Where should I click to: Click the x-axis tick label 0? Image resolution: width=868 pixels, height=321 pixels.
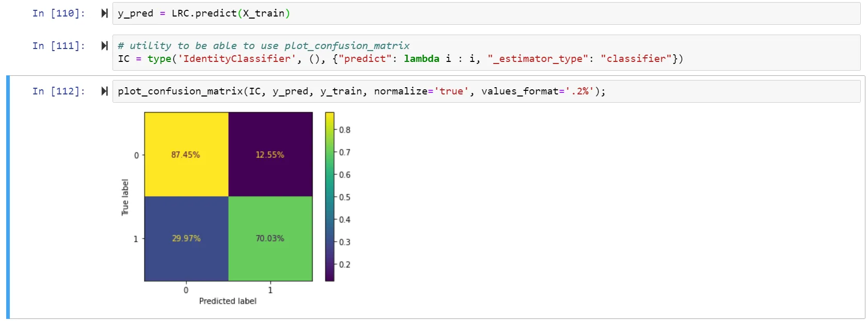click(x=186, y=290)
